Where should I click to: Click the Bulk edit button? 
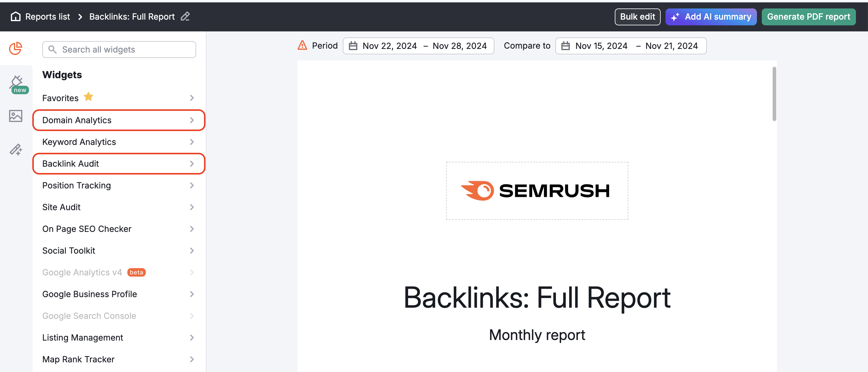point(637,17)
